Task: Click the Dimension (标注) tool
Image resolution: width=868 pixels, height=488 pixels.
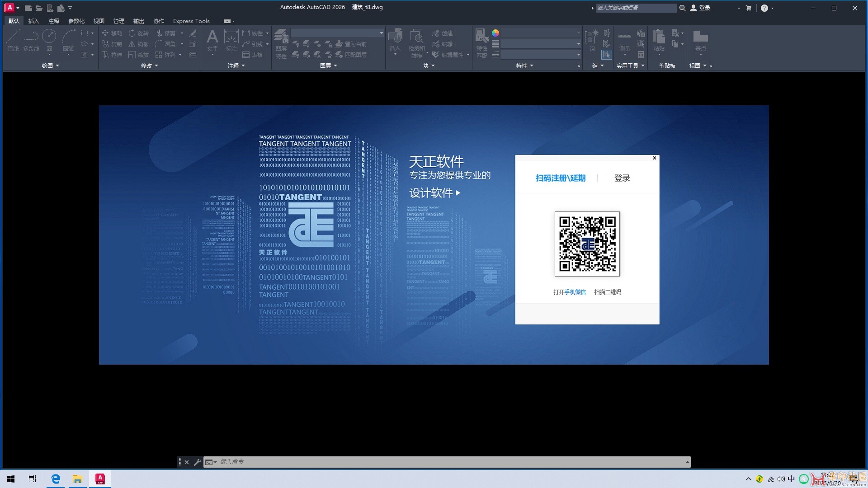Action: coord(231,41)
